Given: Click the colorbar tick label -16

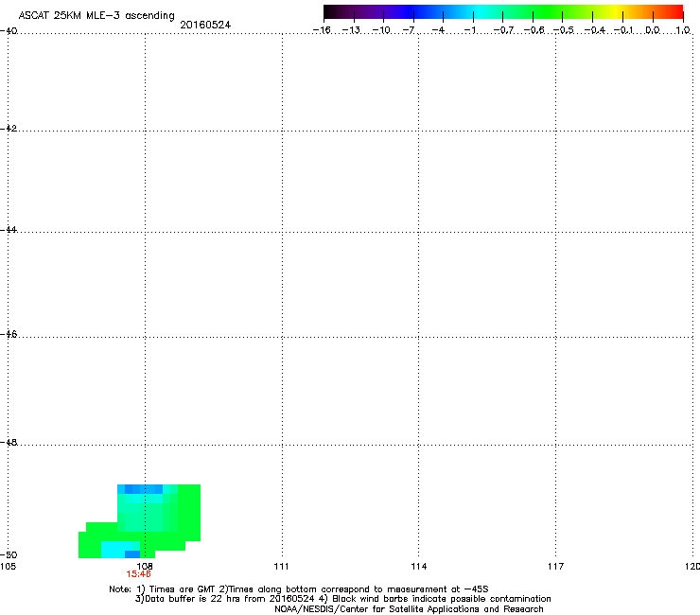Looking at the screenshot, I should click(322, 30).
